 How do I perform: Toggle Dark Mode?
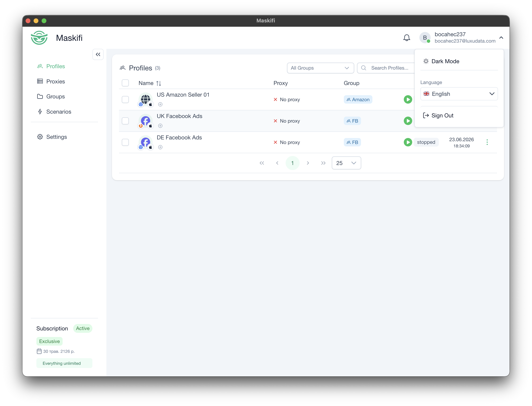pyautogui.click(x=441, y=61)
